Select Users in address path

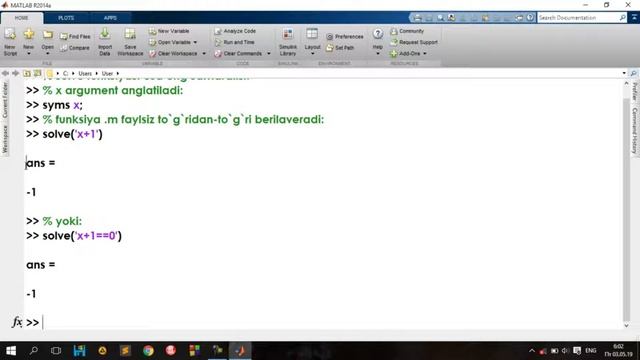(x=85, y=73)
